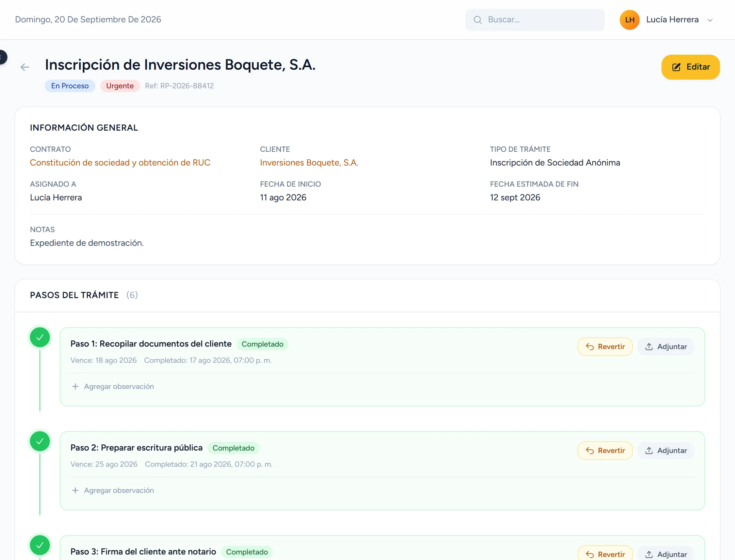Image resolution: width=735 pixels, height=560 pixels.
Task: Click the green checkmark for Paso 3
Action: [x=40, y=545]
